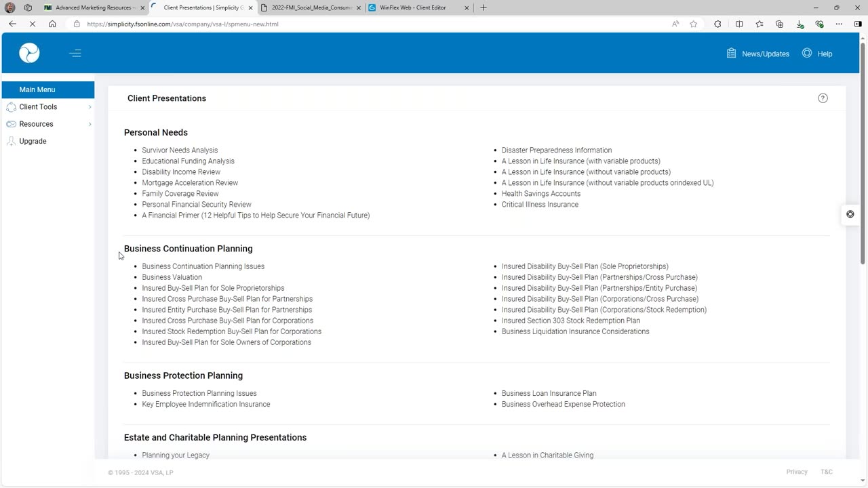
Task: Click the Simplicity logo icon in header
Action: (x=29, y=53)
